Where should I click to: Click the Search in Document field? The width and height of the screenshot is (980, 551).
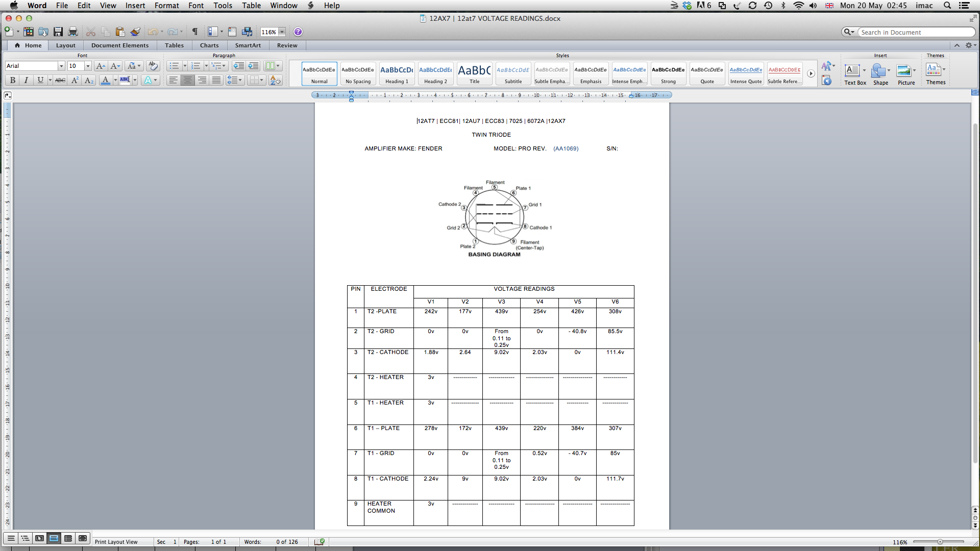tap(916, 32)
